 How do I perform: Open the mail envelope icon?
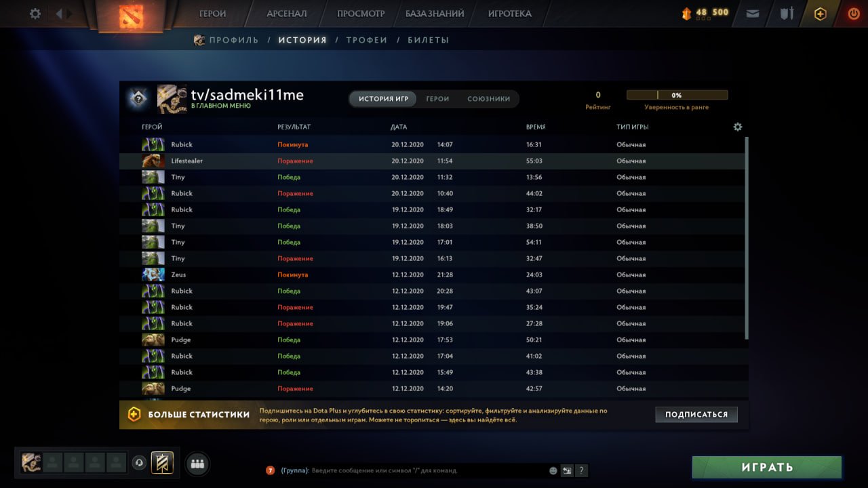tap(753, 14)
